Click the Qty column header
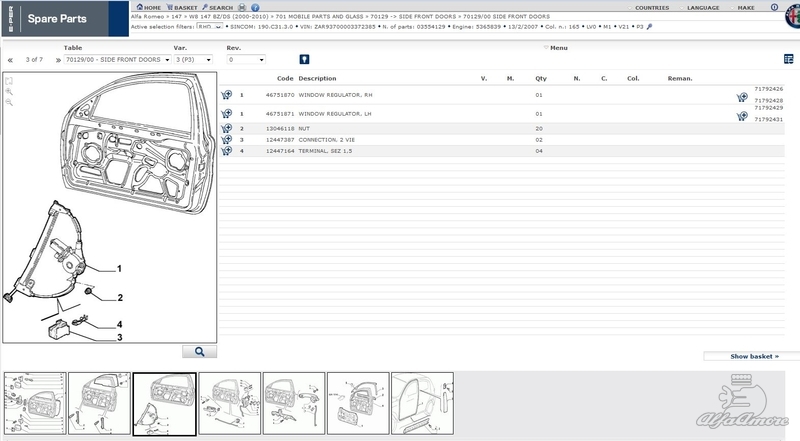800x441 pixels. tap(541, 79)
